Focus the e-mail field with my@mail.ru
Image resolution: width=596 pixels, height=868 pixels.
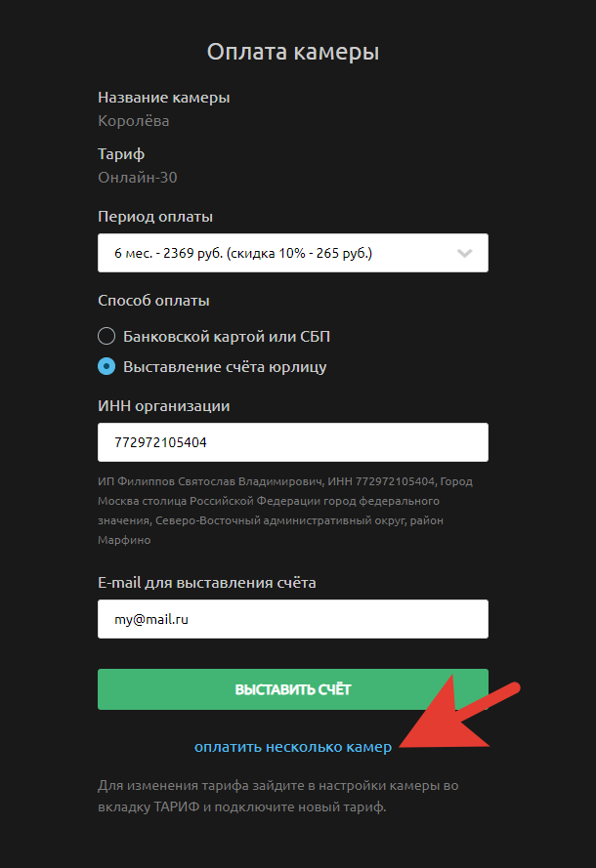292,619
